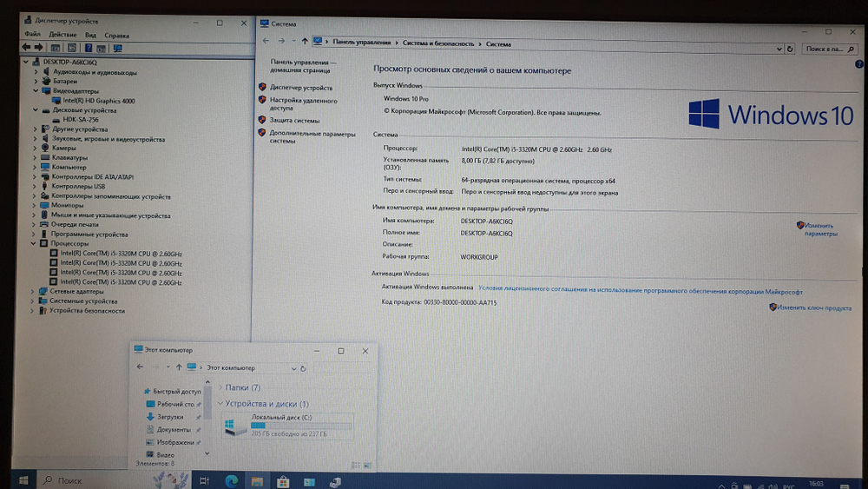868x489 pixels.
Task: Expand the Контроллеры USB node
Action: [x=35, y=187]
